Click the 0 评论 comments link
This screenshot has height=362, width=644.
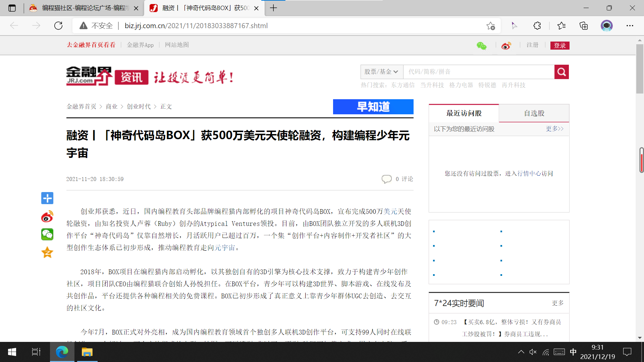pos(405,179)
